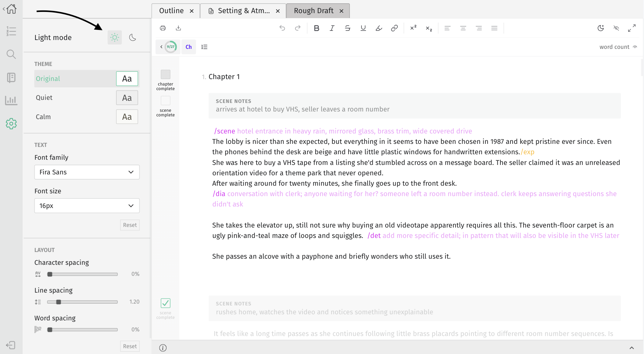The height and width of the screenshot is (354, 644).
Task: Select the Quiet theme
Action: tap(87, 98)
